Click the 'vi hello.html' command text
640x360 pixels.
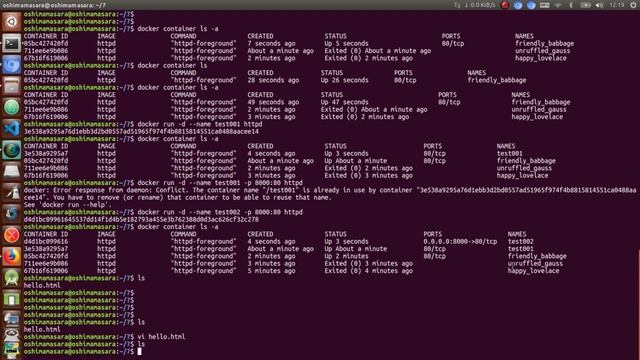[161, 337]
